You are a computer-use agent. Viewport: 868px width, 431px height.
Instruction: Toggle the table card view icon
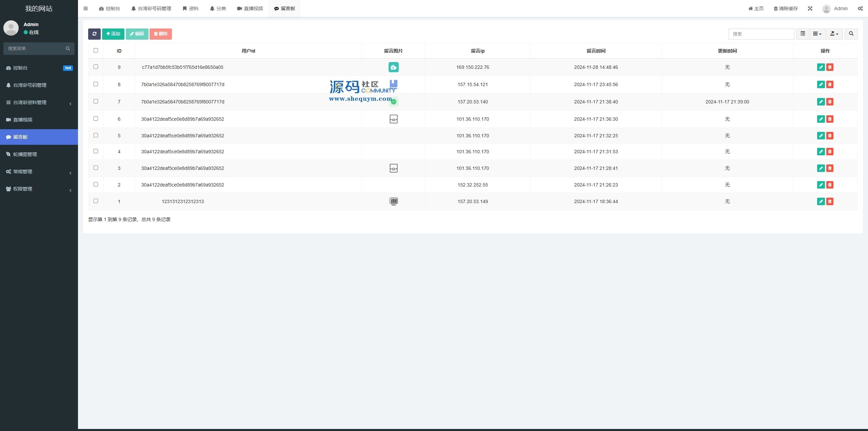pos(803,34)
